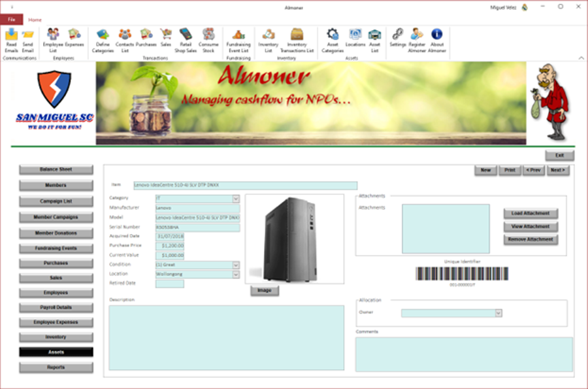588x389 pixels.
Task: Go to the next asset record
Action: 558,170
